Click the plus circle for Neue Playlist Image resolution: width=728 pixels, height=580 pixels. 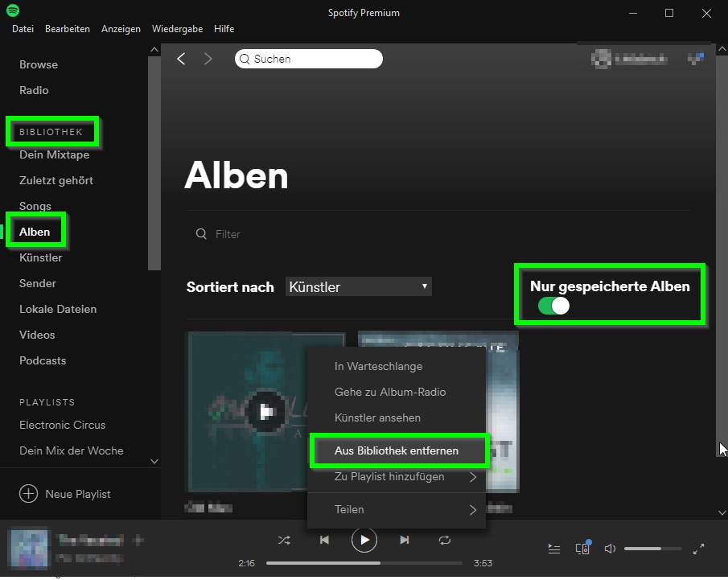coord(28,494)
